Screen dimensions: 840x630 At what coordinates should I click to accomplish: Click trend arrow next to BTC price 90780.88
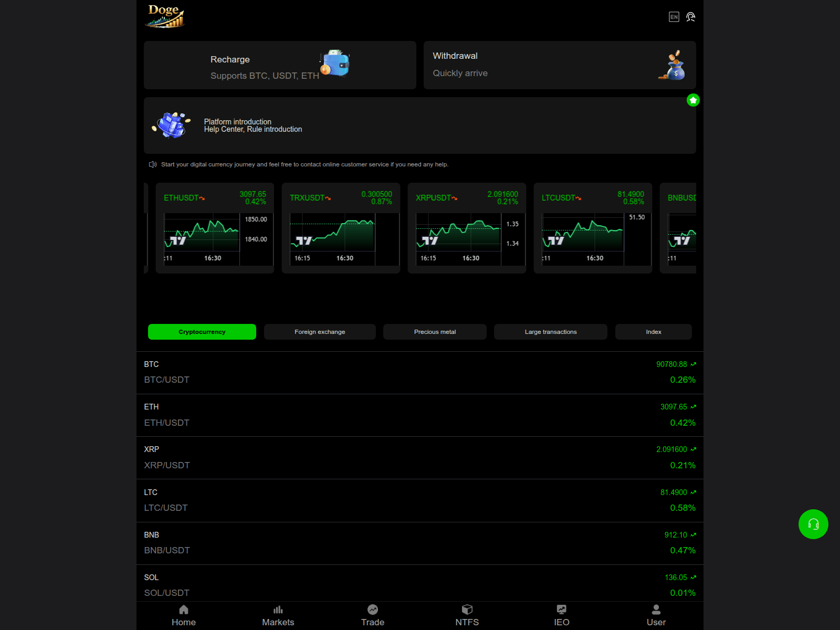point(693,364)
